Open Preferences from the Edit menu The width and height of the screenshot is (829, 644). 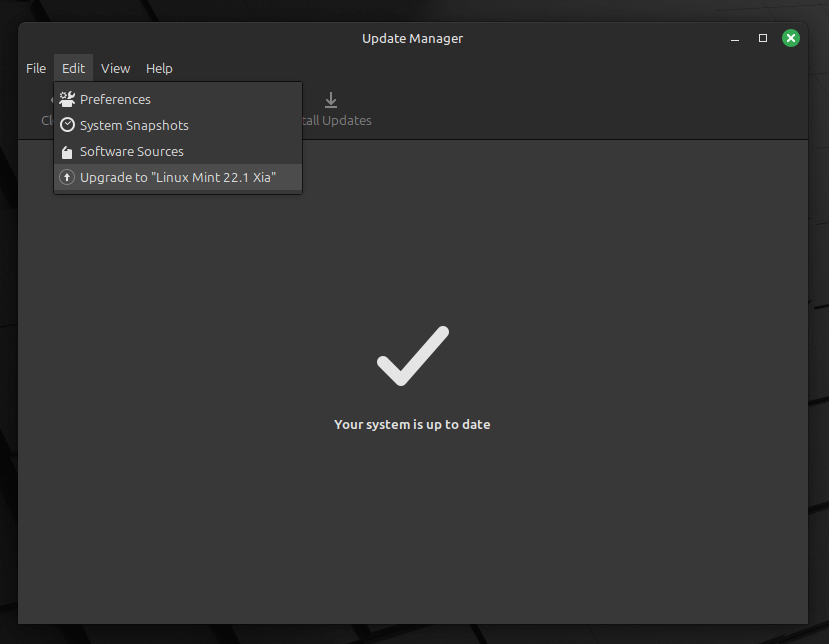coord(115,99)
